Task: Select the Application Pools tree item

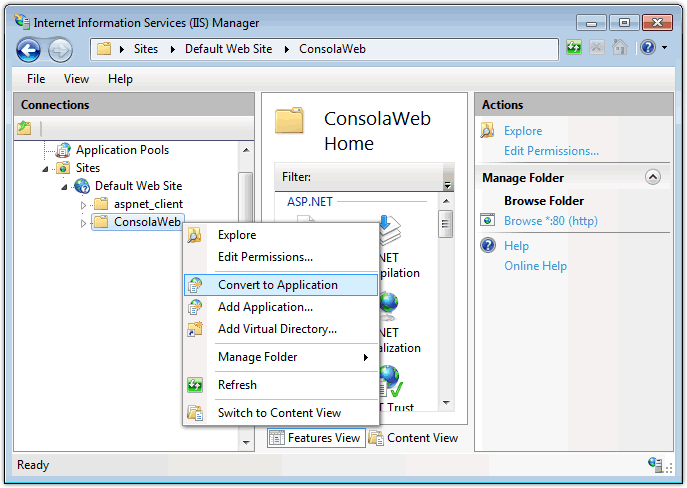Action: pos(122,150)
